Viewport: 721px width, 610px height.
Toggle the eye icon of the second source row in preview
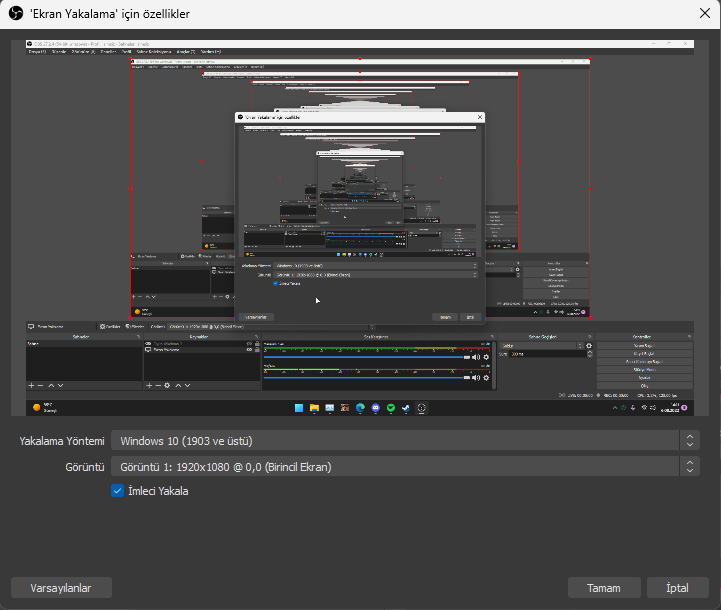[x=249, y=349]
